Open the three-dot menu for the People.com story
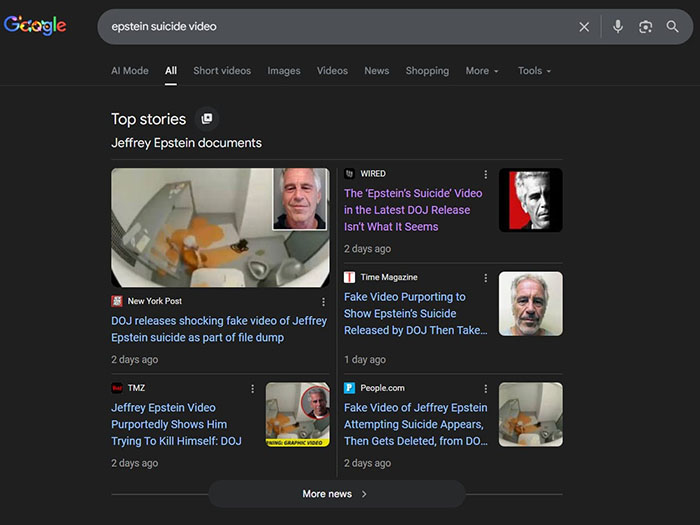700x525 pixels. tap(486, 389)
